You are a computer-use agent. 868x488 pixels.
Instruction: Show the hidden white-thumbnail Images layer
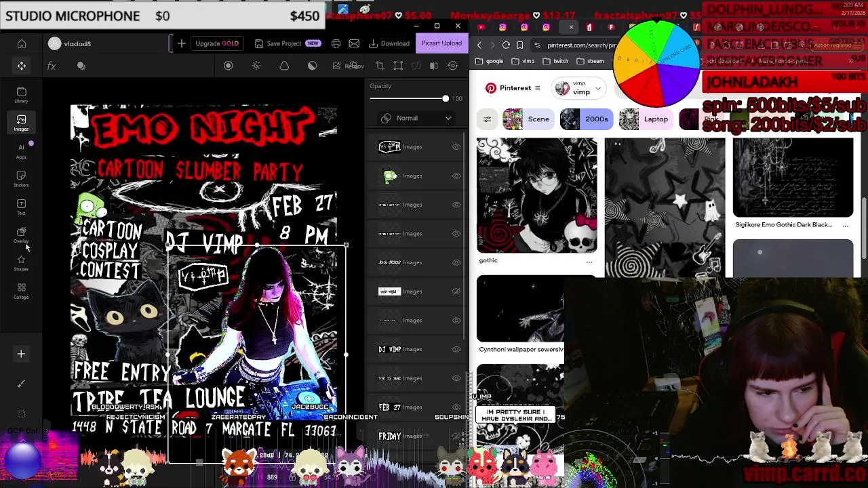point(456,291)
